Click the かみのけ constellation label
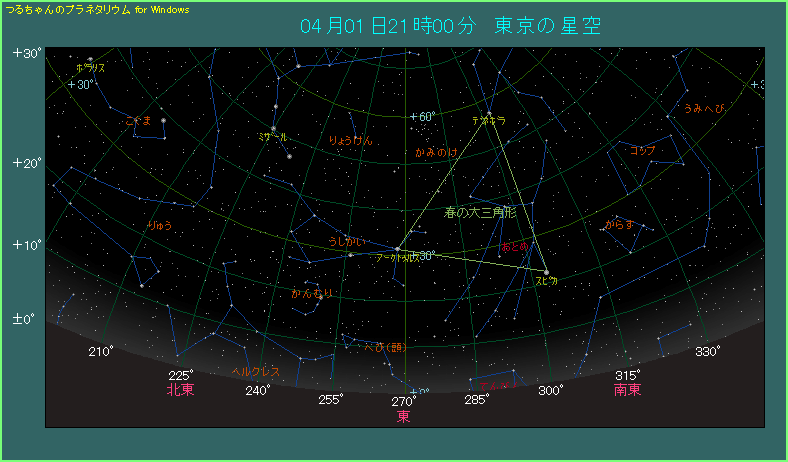This screenshot has height=462, width=788. click(437, 152)
